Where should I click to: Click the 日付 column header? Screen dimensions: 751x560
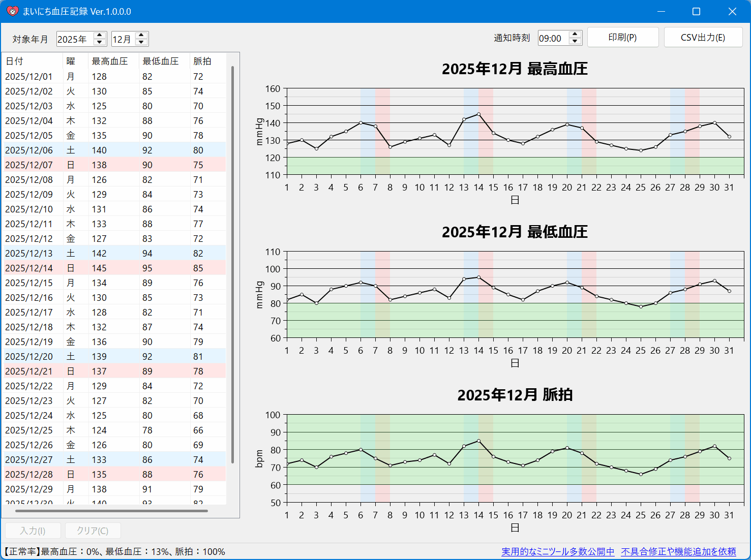coord(15,61)
